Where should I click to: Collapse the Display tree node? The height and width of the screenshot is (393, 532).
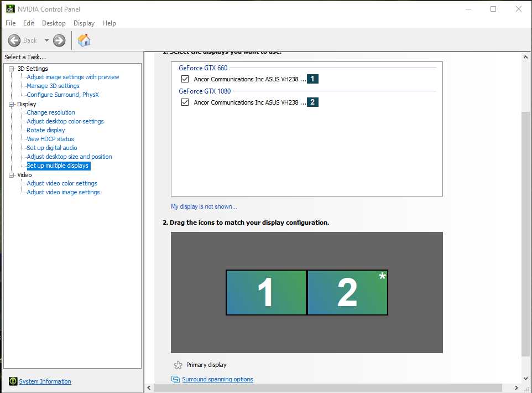[12, 104]
